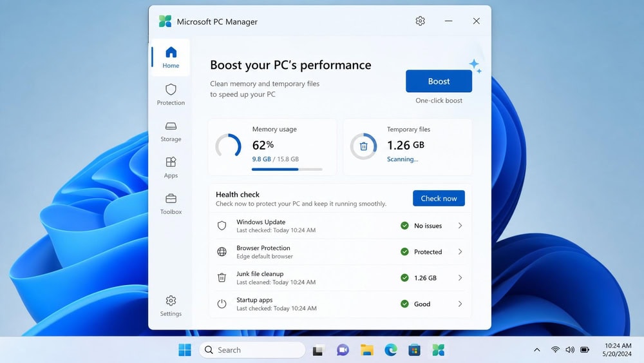Click the Check now button

pyautogui.click(x=439, y=198)
